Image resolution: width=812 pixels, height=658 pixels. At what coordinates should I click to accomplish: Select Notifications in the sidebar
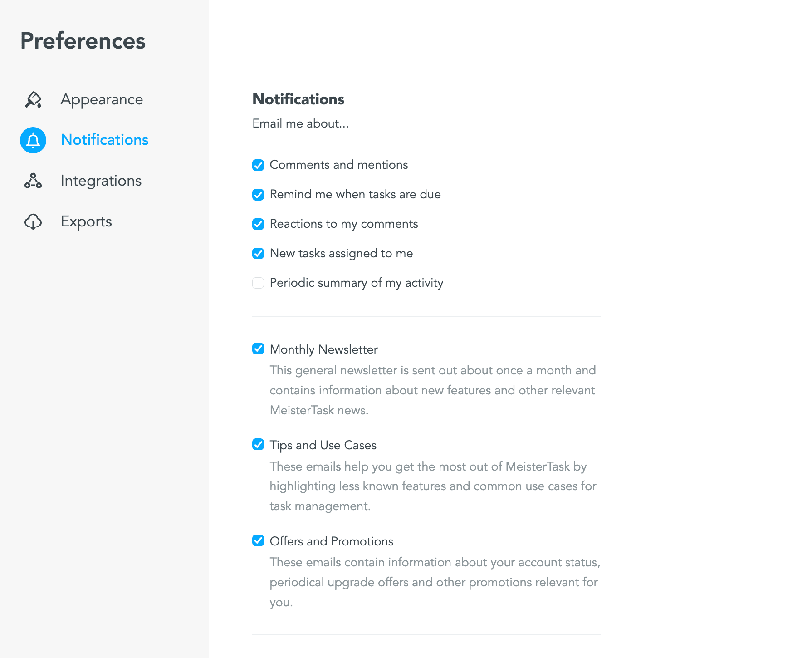point(104,140)
